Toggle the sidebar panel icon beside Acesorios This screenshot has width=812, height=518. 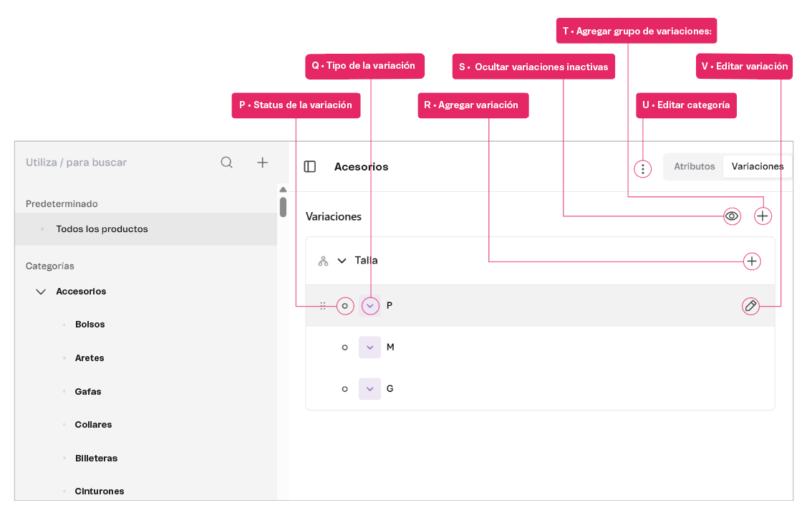click(310, 167)
